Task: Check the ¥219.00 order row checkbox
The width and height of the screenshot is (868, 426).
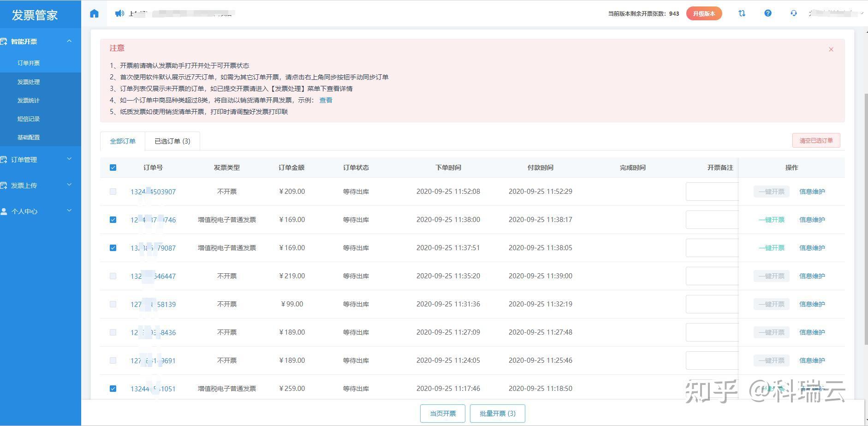Action: pyautogui.click(x=113, y=276)
